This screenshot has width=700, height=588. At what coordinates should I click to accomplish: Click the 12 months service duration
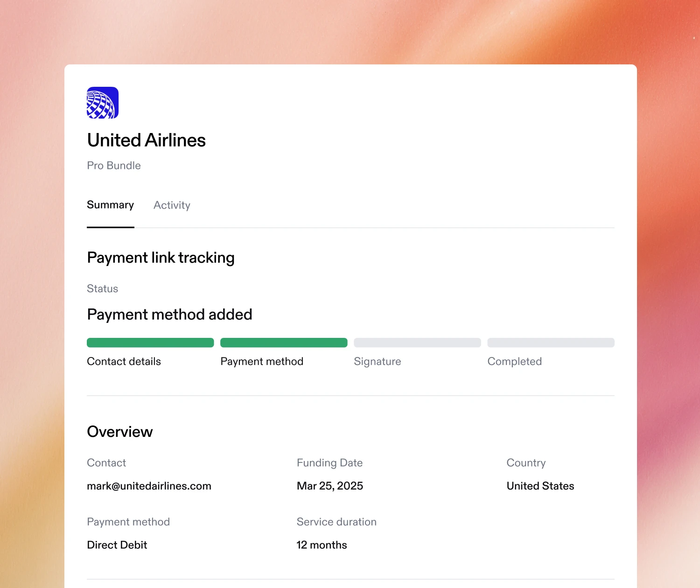pos(322,545)
